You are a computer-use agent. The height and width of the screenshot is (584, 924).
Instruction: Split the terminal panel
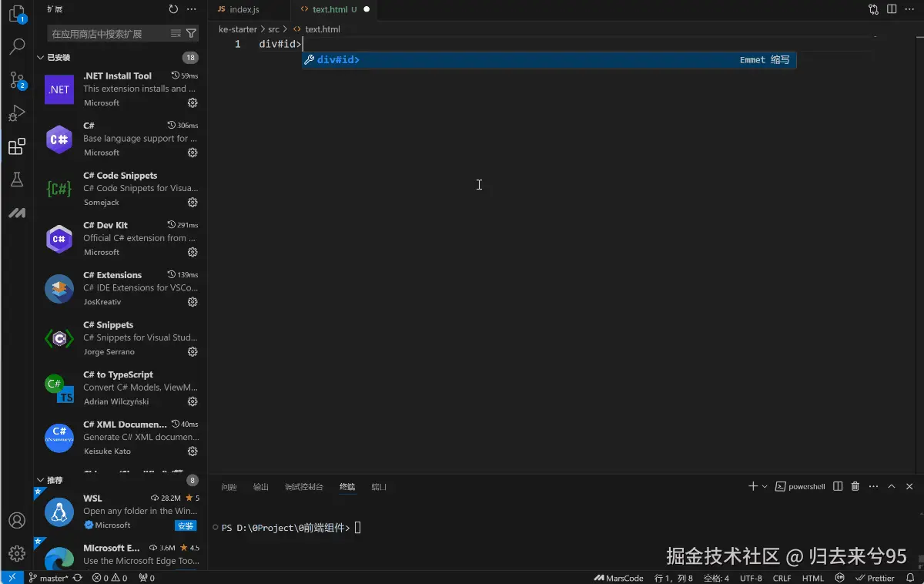tap(838, 486)
